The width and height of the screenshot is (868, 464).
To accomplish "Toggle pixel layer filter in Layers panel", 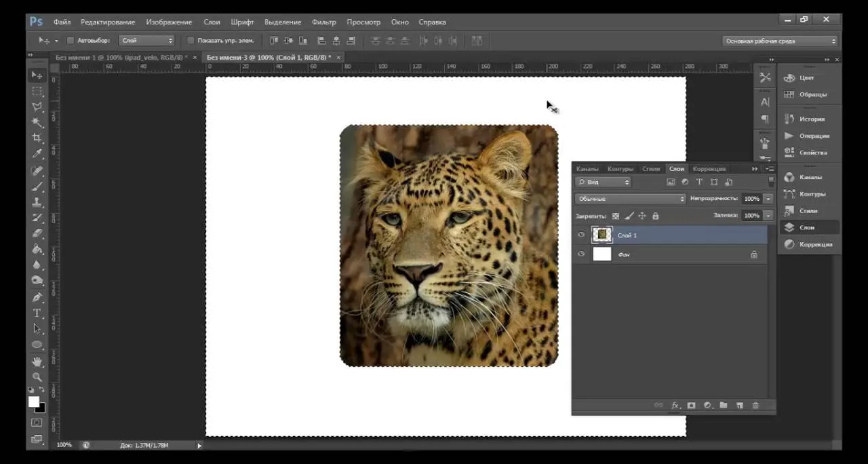I will tap(671, 182).
